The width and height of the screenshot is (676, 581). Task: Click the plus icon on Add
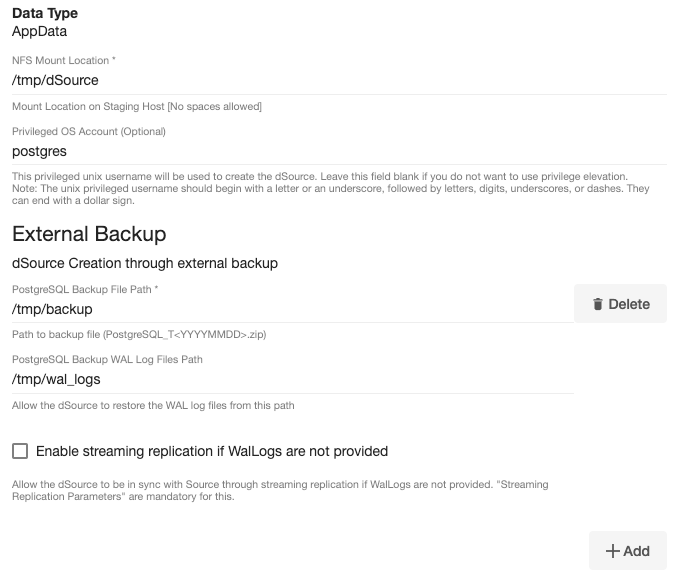(612, 551)
